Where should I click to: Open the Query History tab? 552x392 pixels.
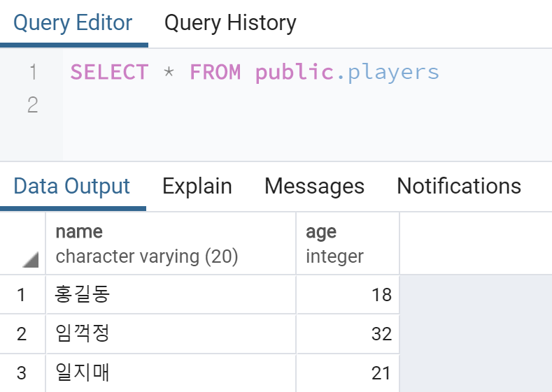[x=230, y=23]
